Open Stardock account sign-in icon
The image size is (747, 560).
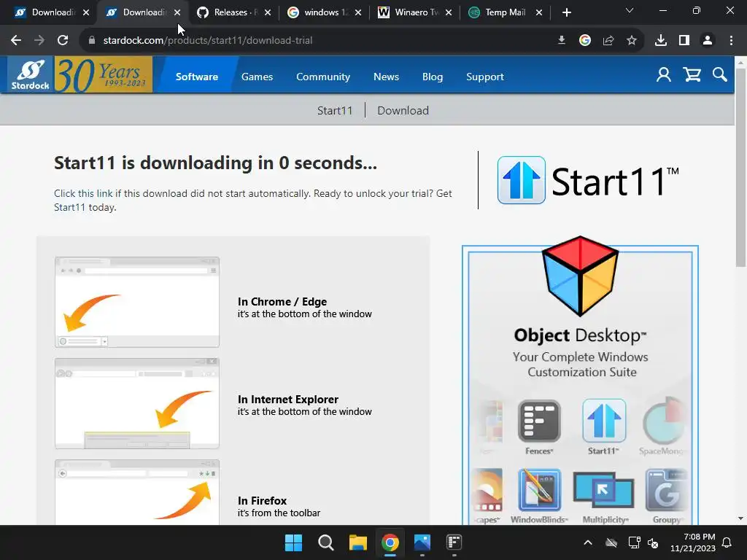click(x=664, y=75)
